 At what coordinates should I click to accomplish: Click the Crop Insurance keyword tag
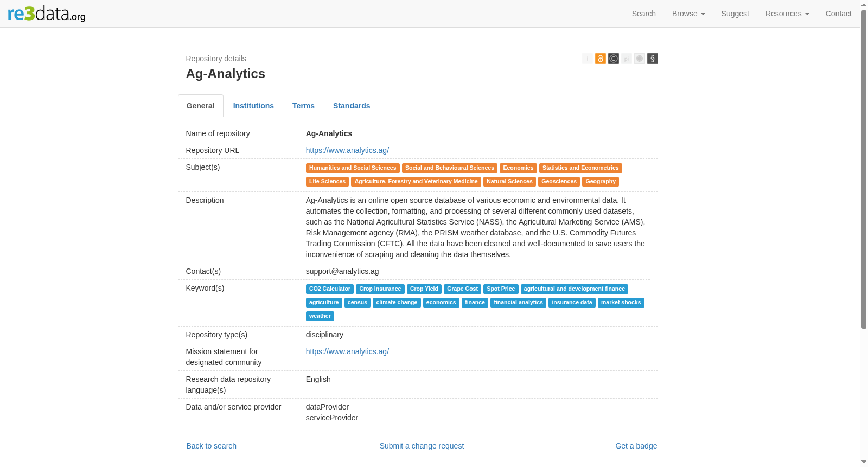pyautogui.click(x=380, y=289)
